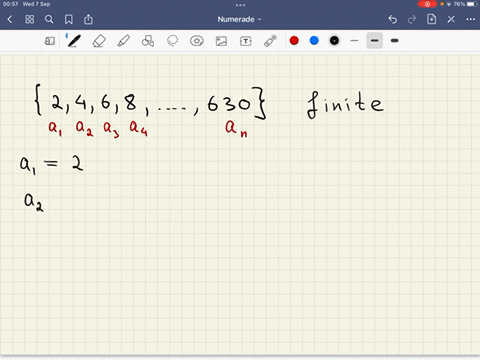Select the Image insert tool

(221, 41)
